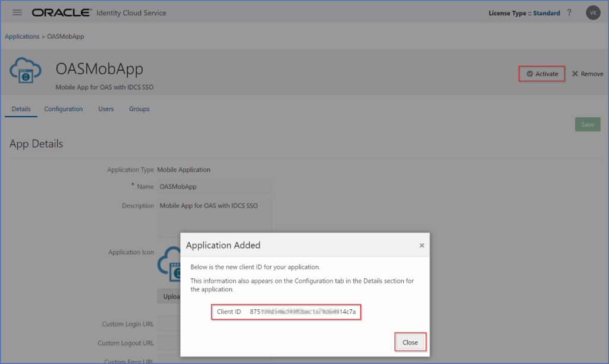The image size is (609, 364).
Task: Select the Details tab
Action: (21, 109)
